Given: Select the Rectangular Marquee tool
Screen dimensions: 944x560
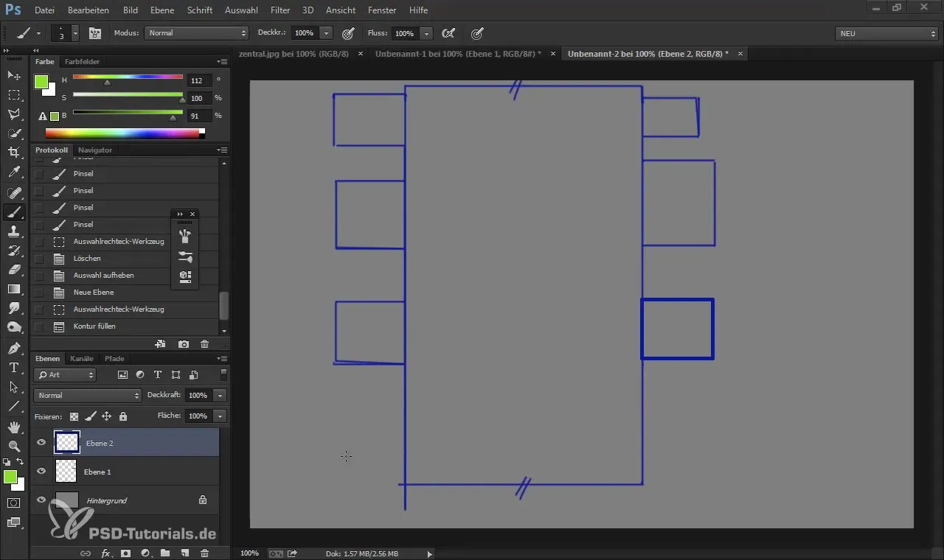Looking at the screenshot, I should click(13, 95).
